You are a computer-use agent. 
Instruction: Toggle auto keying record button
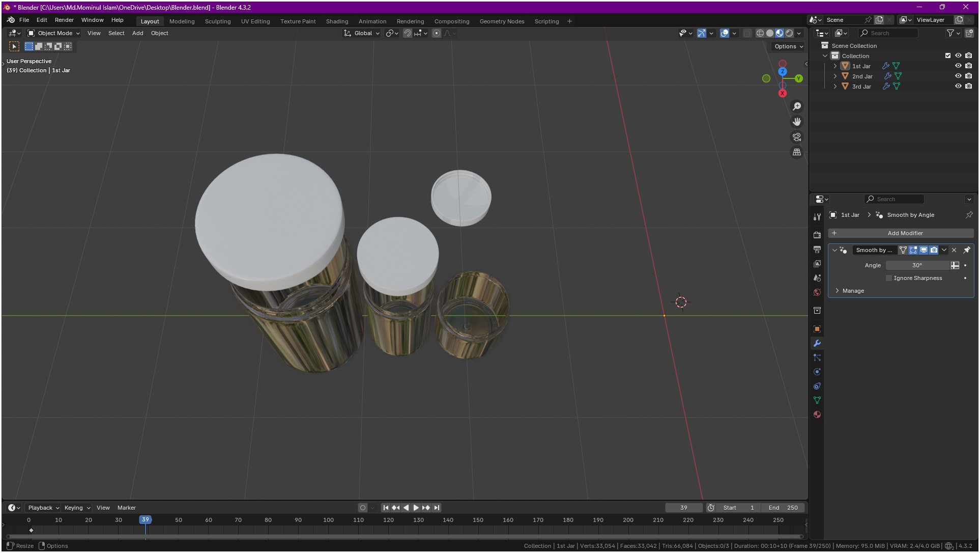pyautogui.click(x=363, y=508)
